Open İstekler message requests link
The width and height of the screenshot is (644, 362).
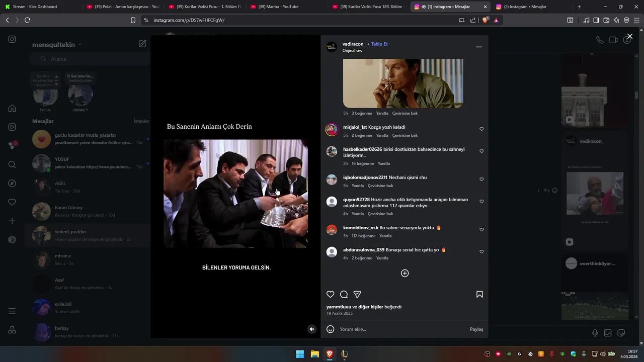point(141,121)
